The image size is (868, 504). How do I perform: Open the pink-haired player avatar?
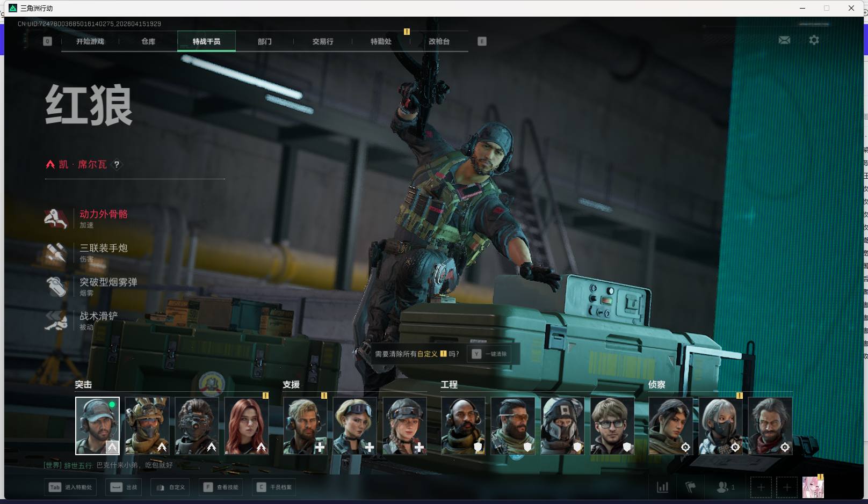pos(813,487)
